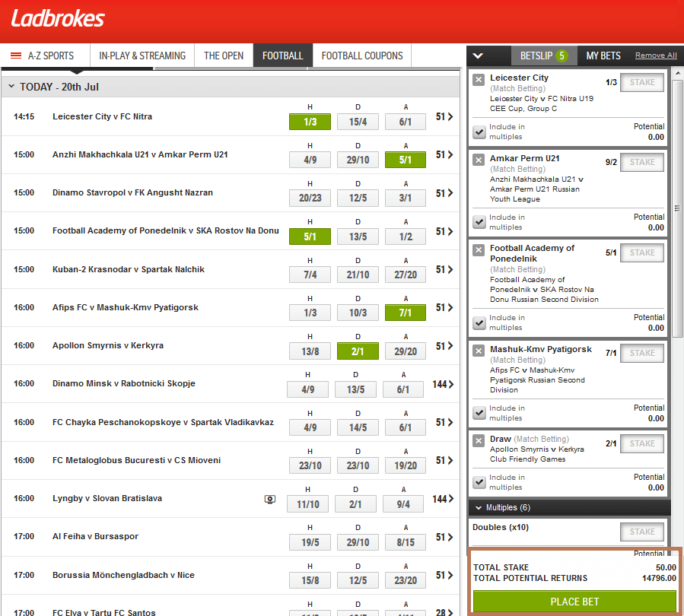Viewport: 684px width, 616px height.
Task: Open more markets arrow for Leicester City v FC Nitra
Action: (450, 117)
